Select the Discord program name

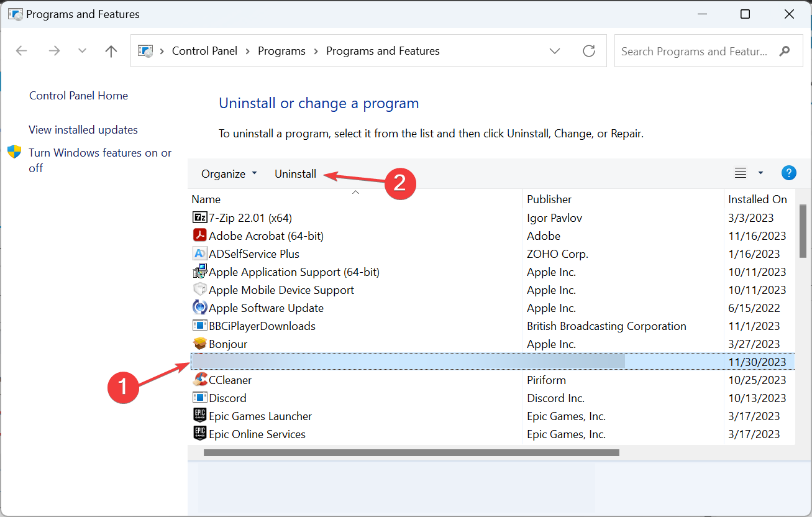click(x=227, y=398)
